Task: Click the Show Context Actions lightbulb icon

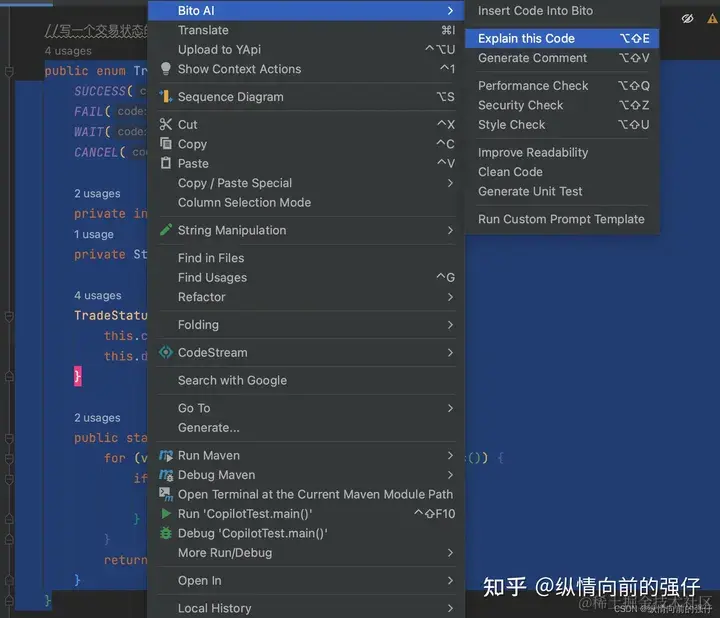Action: (166, 69)
